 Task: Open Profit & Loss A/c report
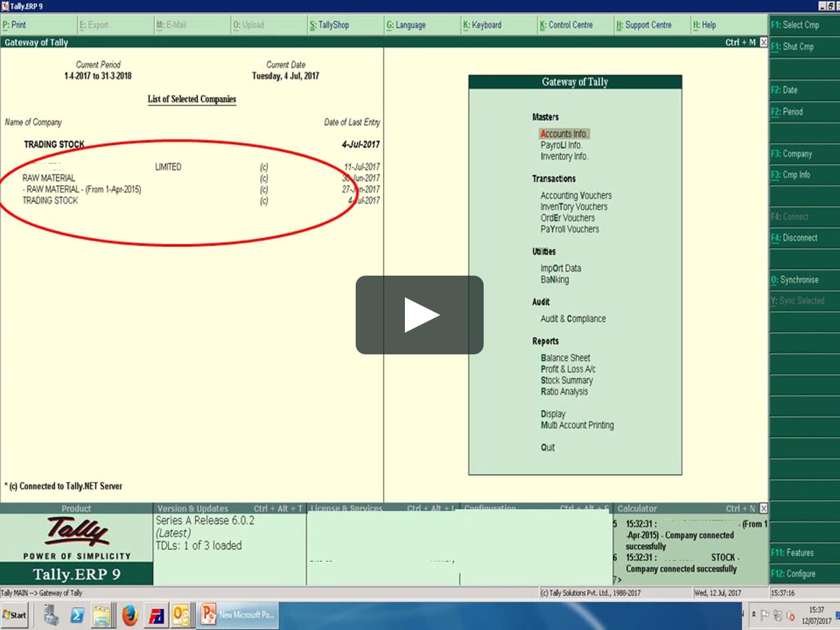[x=568, y=369]
